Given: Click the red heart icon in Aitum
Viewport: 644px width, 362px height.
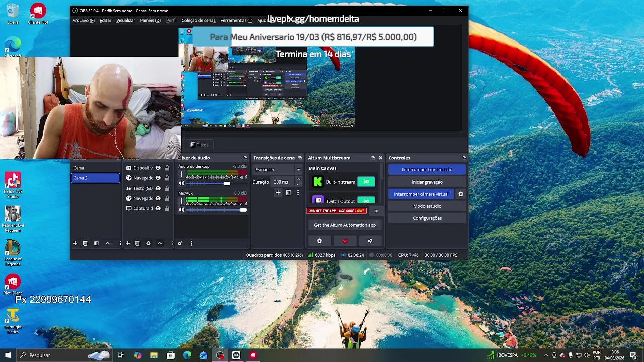Looking at the screenshot, I should [345, 241].
